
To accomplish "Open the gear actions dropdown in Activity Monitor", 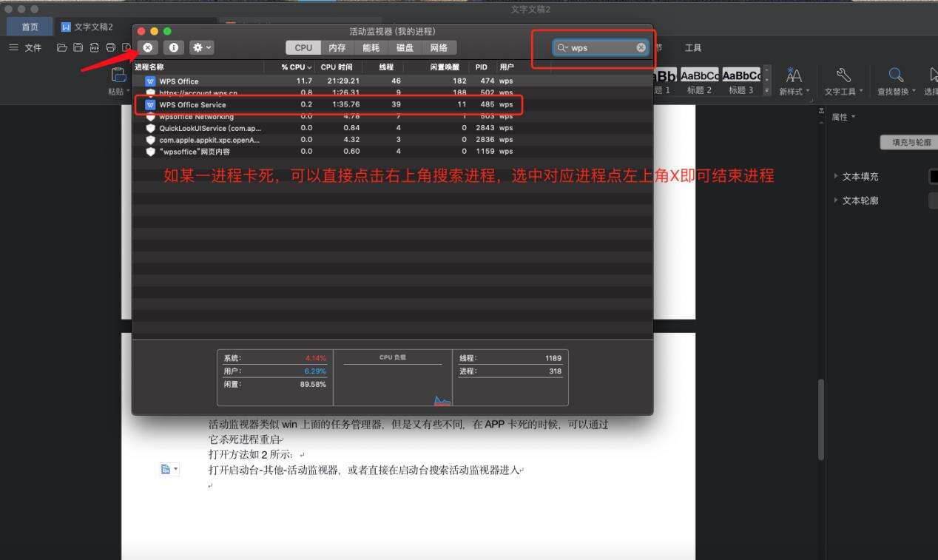I will 201,47.
